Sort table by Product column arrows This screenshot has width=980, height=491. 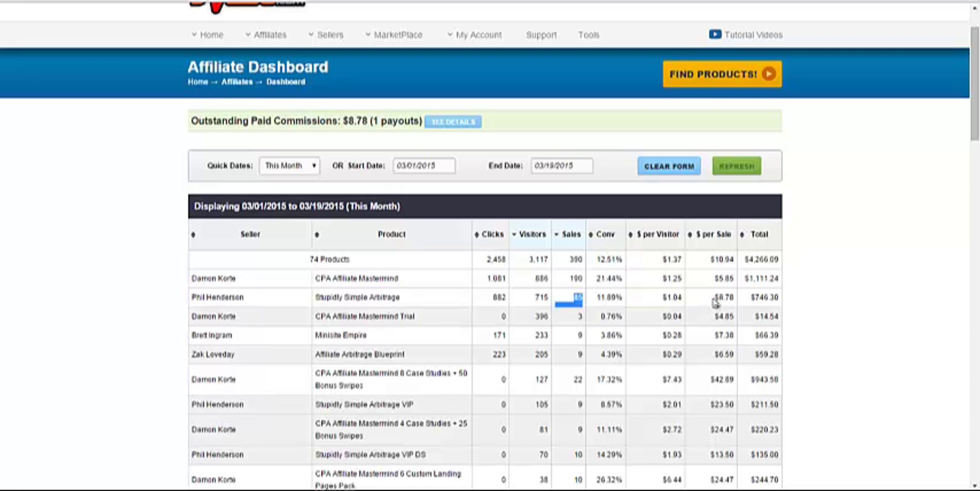pos(317,235)
